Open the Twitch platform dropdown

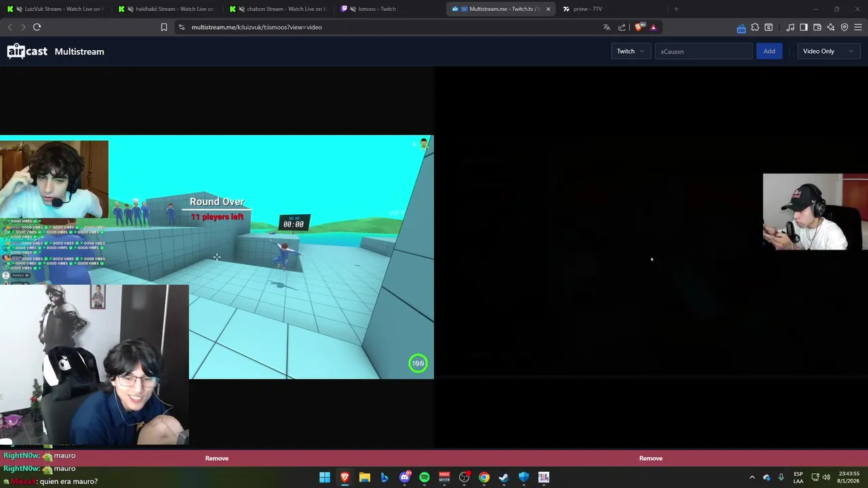(630, 52)
